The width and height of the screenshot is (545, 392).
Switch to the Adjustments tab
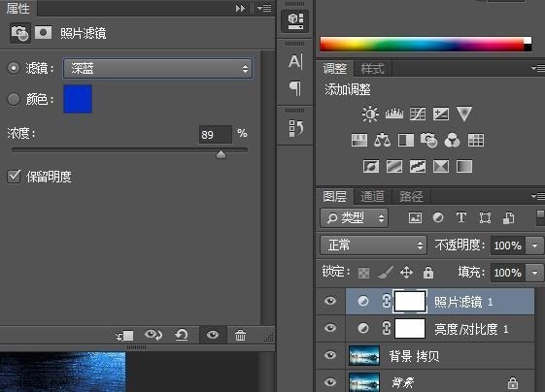pyautogui.click(x=335, y=69)
